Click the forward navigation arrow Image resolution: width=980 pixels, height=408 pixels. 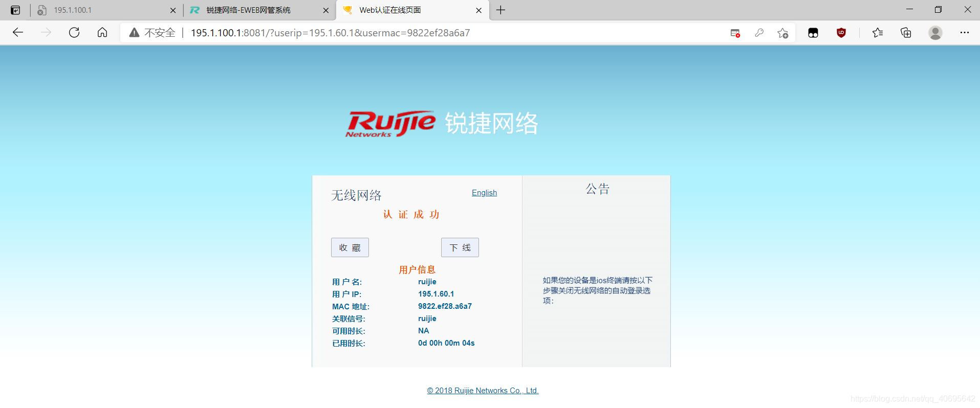(46, 33)
